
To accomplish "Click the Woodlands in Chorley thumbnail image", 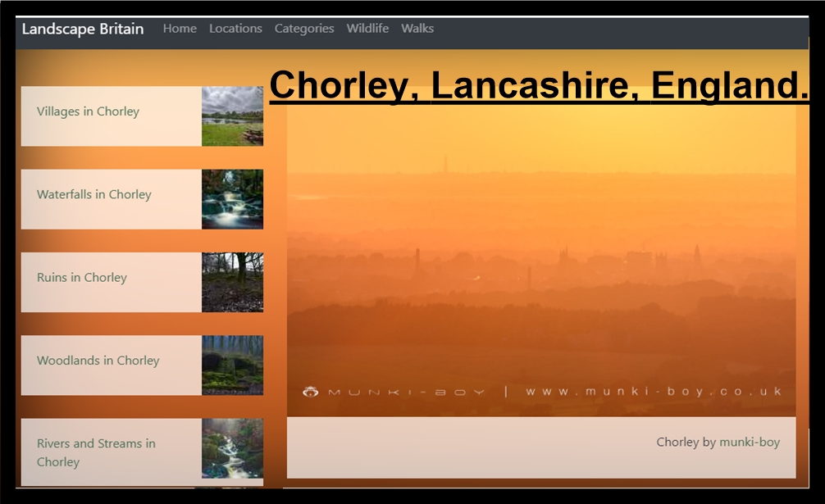I will coord(233,366).
